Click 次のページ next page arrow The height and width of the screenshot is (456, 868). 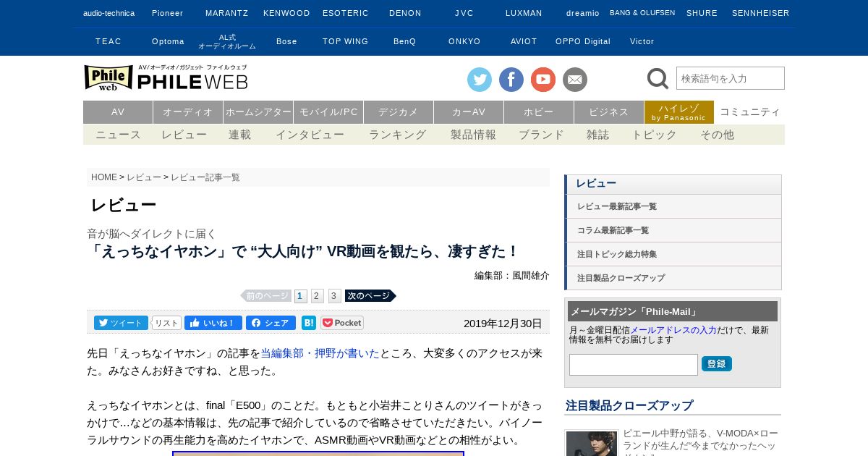coord(370,296)
